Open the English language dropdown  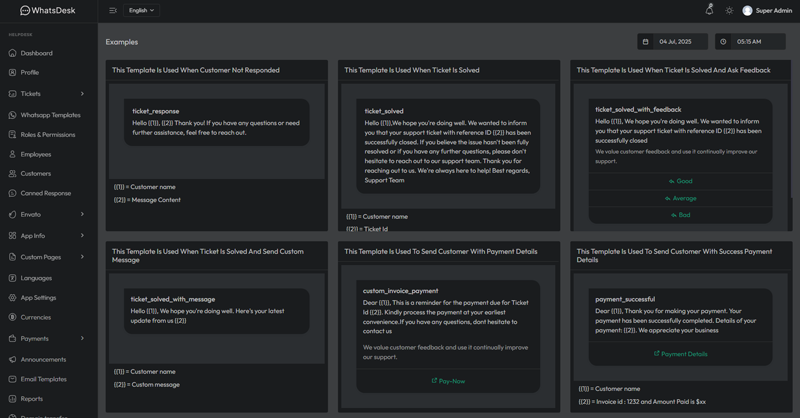pos(142,10)
